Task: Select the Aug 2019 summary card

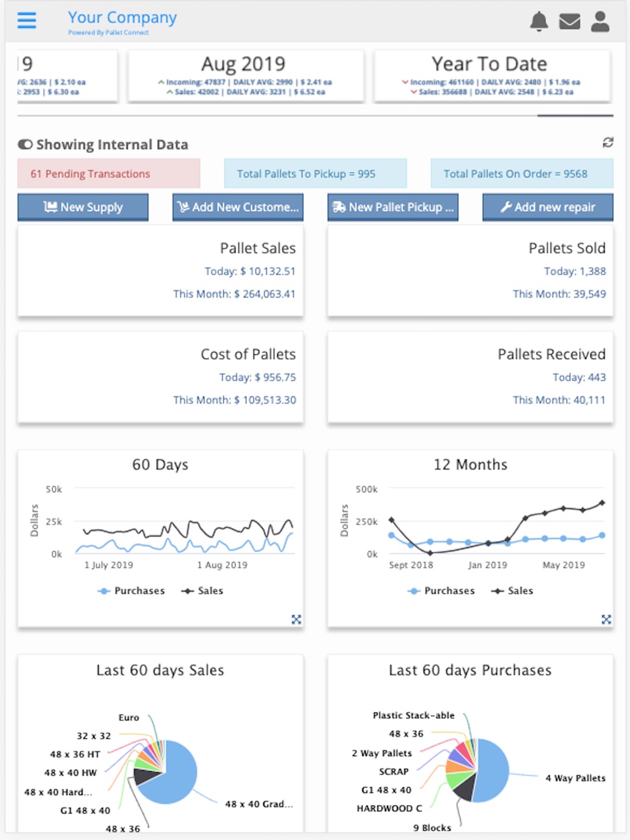Action: point(246,76)
